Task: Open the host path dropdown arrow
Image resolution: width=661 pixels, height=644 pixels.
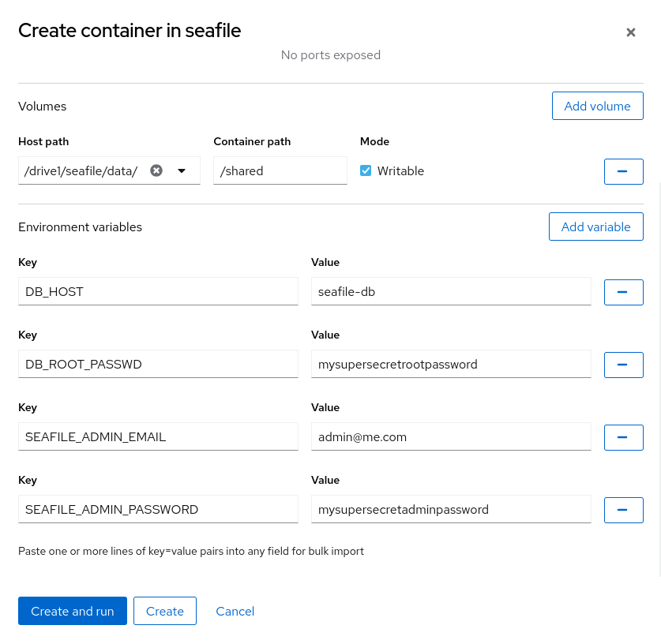Action: tap(182, 170)
